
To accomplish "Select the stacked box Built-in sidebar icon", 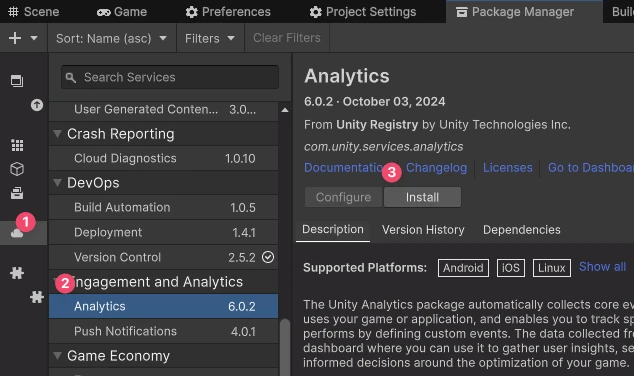I will coord(17,193).
